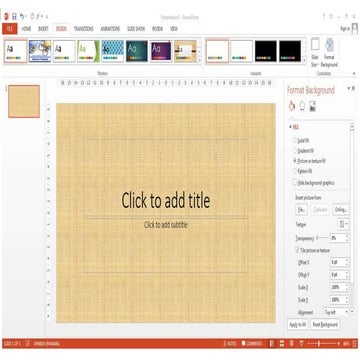This screenshot has height=360, width=360.
Task: Open the File tab
Action: (10, 29)
